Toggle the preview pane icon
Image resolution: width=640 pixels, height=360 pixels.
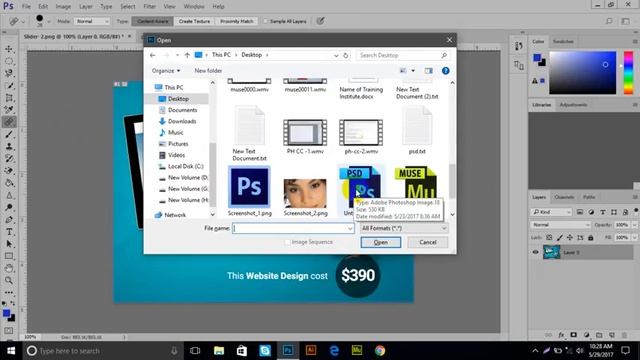pyautogui.click(x=428, y=71)
